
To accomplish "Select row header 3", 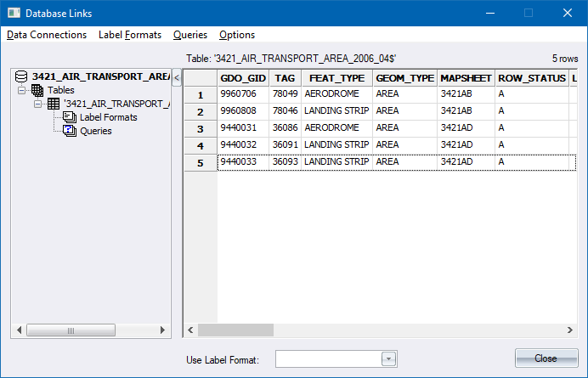I will pyautogui.click(x=201, y=128).
